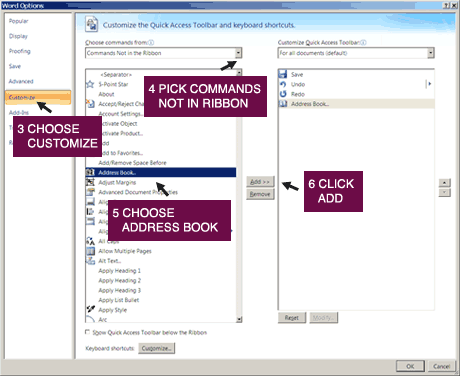This screenshot has width=460, height=376.
Task: Click the commands list scroll-down arrow
Action: pos(239,319)
